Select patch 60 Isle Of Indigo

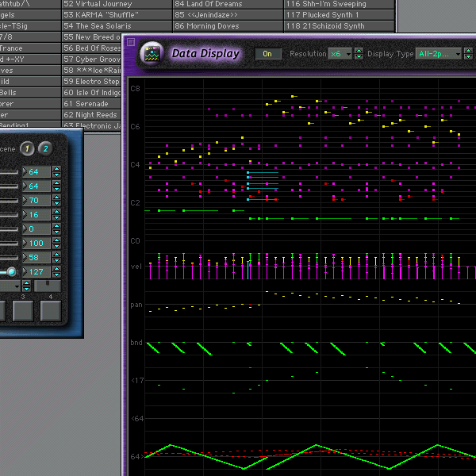coord(91,93)
